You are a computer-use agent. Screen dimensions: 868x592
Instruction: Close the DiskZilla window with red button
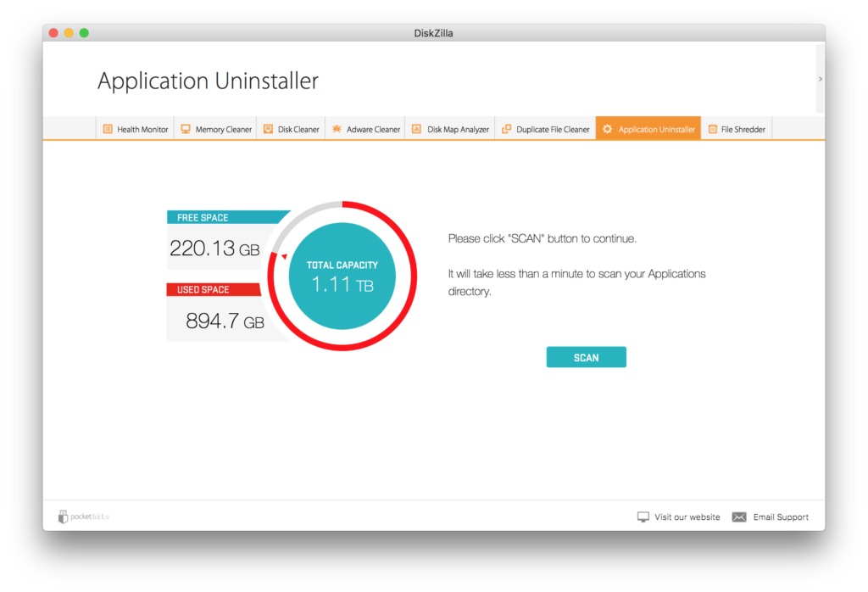pos(53,33)
